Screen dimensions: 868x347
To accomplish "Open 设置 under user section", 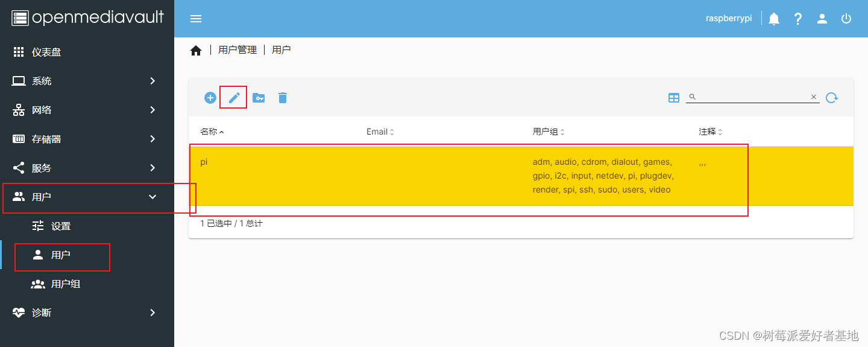I will tap(87, 226).
